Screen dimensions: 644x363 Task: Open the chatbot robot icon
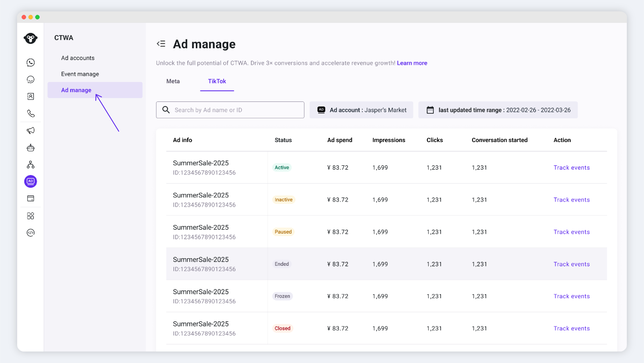tap(31, 148)
